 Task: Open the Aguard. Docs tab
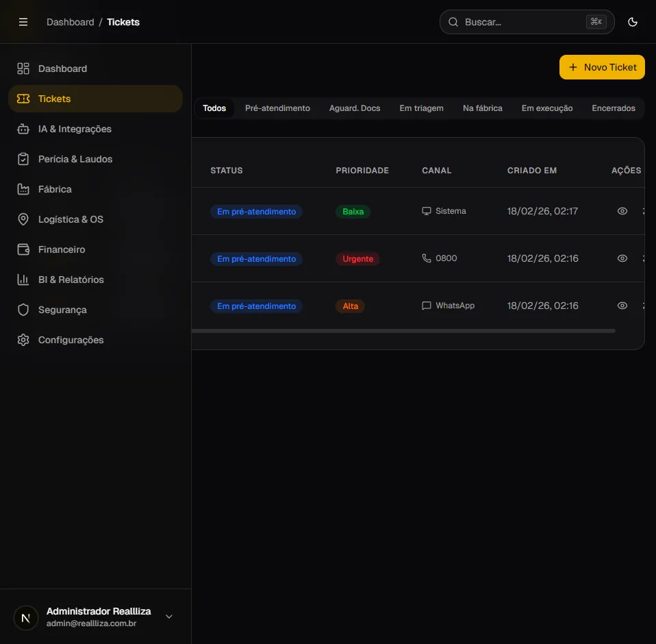tap(354, 108)
